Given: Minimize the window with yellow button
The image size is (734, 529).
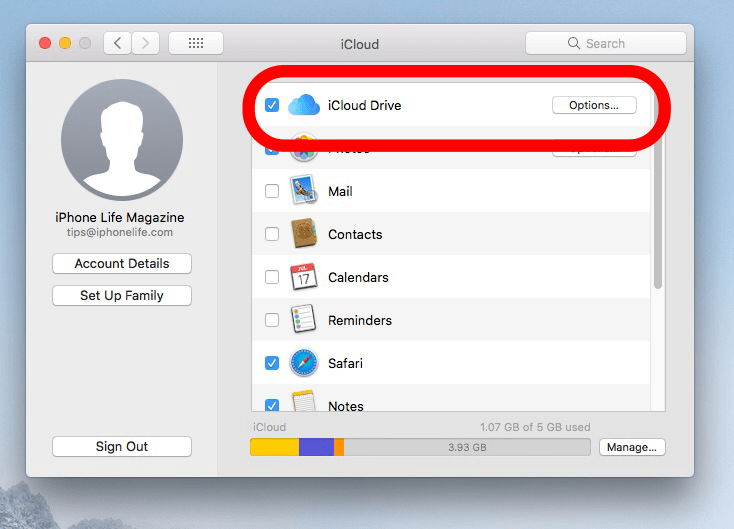Looking at the screenshot, I should (x=65, y=44).
